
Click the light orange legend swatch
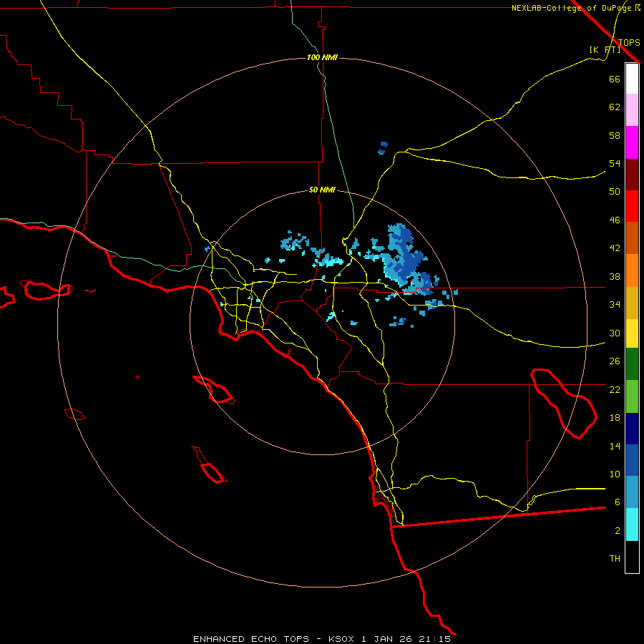point(632,270)
